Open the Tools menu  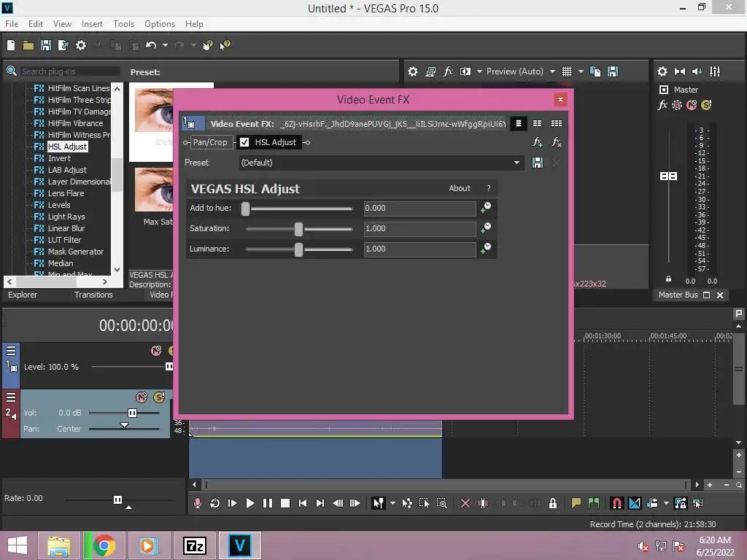[123, 24]
